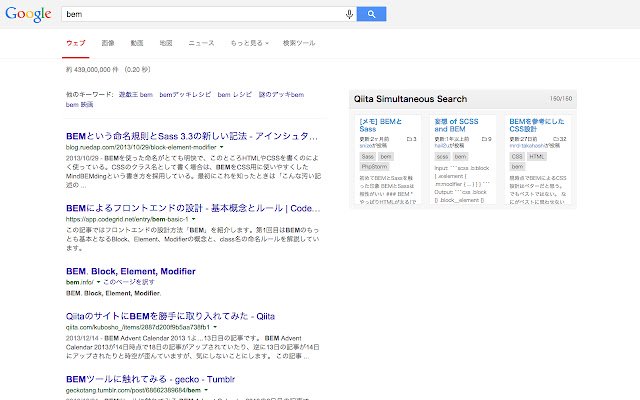Click the Qiita Simultaneous Search heading
640x400 pixels.
(x=410, y=99)
